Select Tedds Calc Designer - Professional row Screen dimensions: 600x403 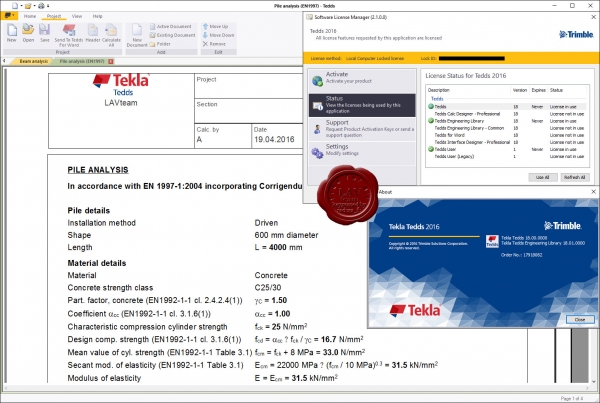tap(507, 114)
